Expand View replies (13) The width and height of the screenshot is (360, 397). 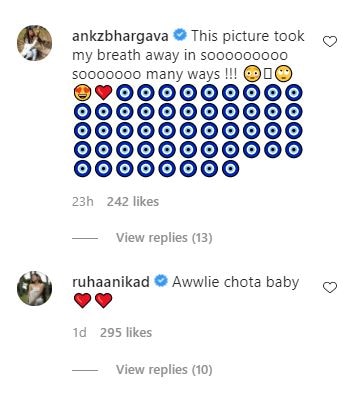(x=164, y=238)
